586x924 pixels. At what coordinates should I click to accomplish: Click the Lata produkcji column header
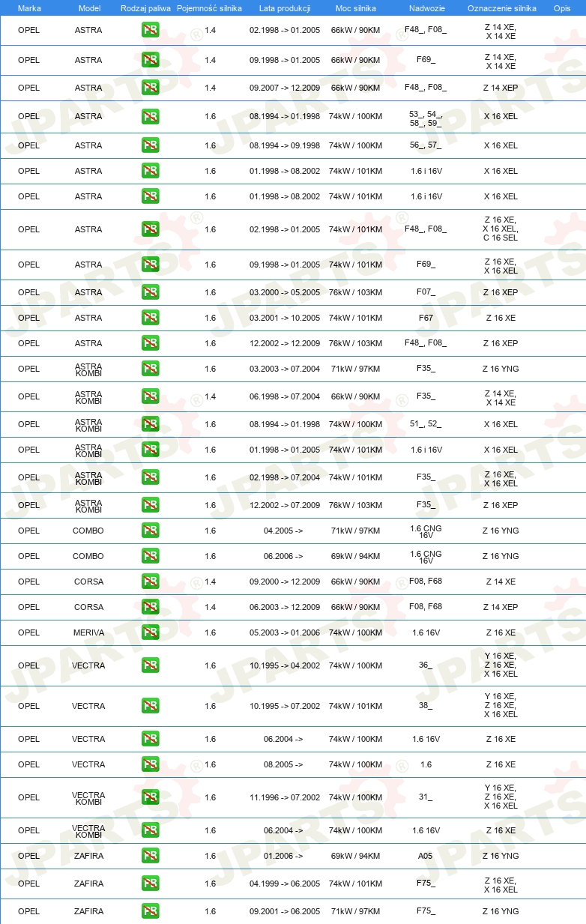[285, 8]
